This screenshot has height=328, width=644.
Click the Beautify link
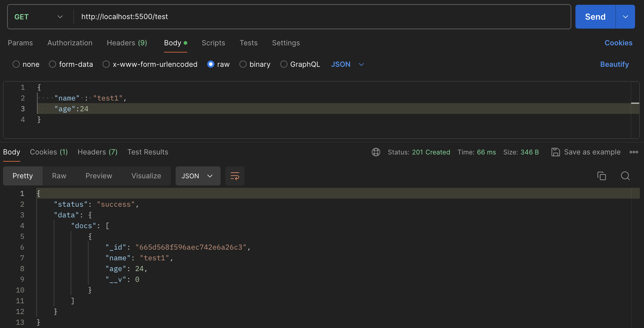pos(614,64)
